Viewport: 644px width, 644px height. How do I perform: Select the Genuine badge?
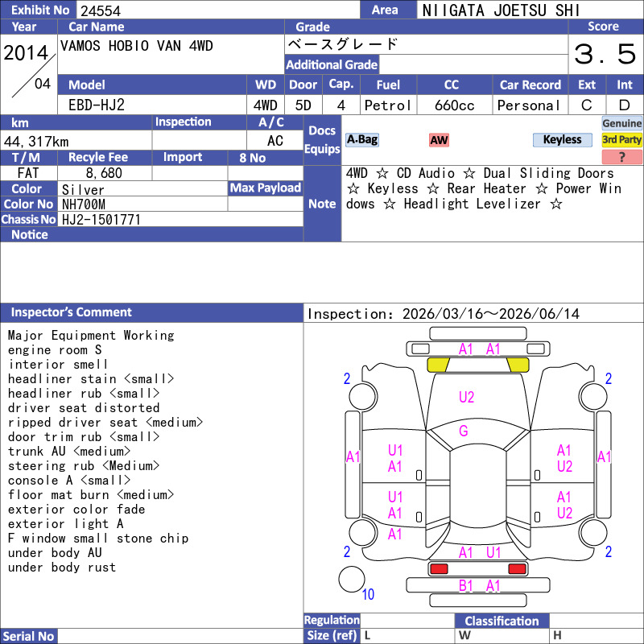coord(621,123)
